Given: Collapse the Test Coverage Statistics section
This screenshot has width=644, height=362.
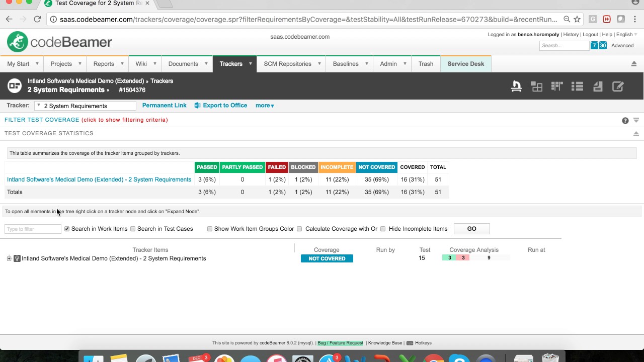Looking at the screenshot, I should tap(636, 134).
